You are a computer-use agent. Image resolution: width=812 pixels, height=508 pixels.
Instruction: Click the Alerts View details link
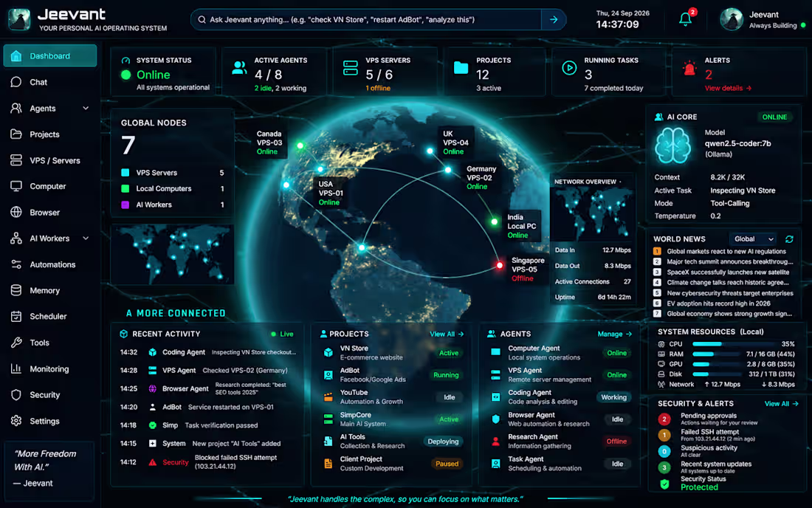pos(728,88)
